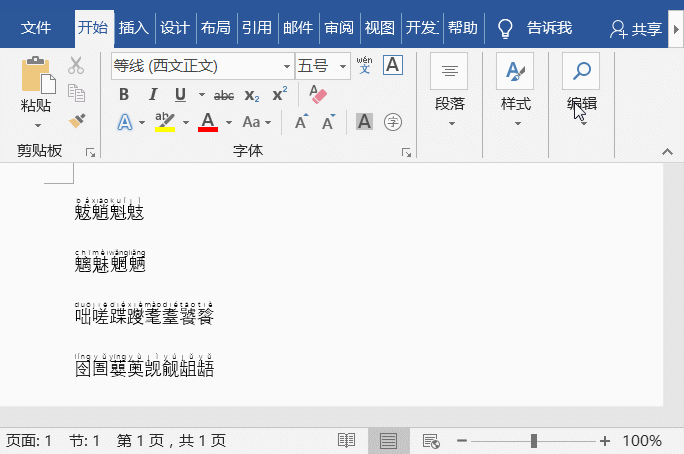Viewport: 684px width, 454px height.
Task: Switch to View 视图 tab
Action: (380, 28)
